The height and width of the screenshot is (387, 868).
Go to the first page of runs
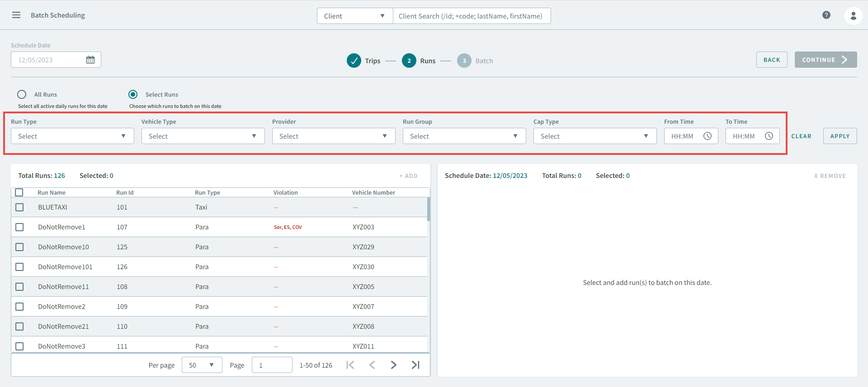350,365
